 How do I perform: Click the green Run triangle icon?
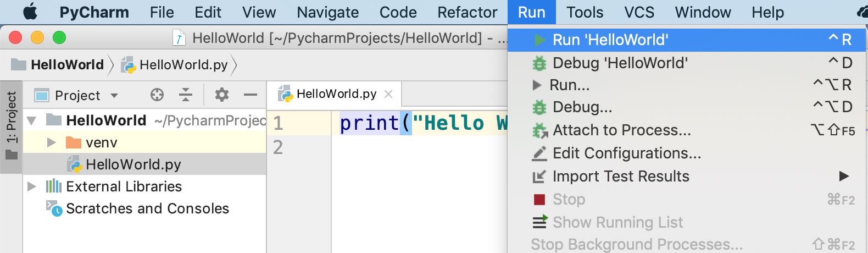[x=539, y=40]
